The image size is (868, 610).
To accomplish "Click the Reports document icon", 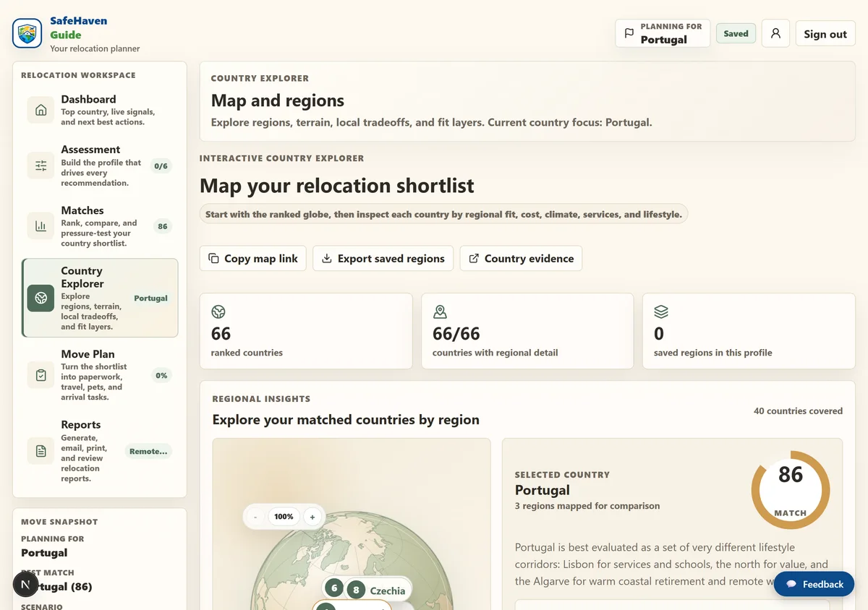I will point(41,451).
